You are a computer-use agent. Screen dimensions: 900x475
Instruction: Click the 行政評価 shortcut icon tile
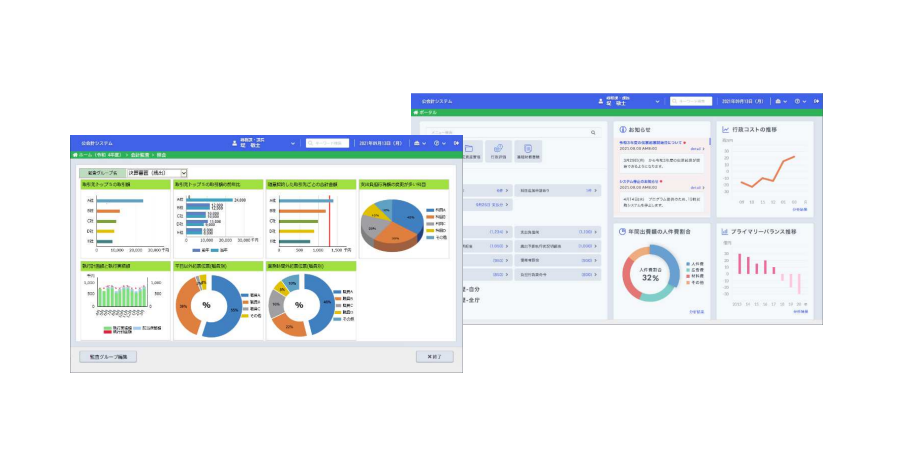point(500,152)
